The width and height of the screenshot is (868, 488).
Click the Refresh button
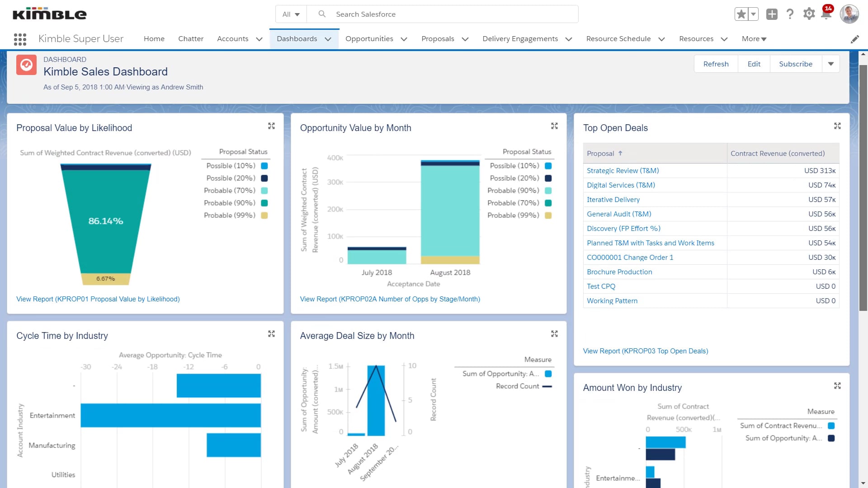click(x=716, y=64)
